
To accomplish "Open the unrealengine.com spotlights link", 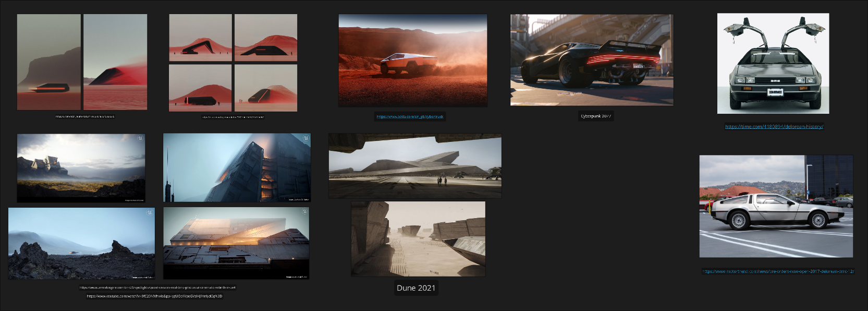I will (x=157, y=287).
